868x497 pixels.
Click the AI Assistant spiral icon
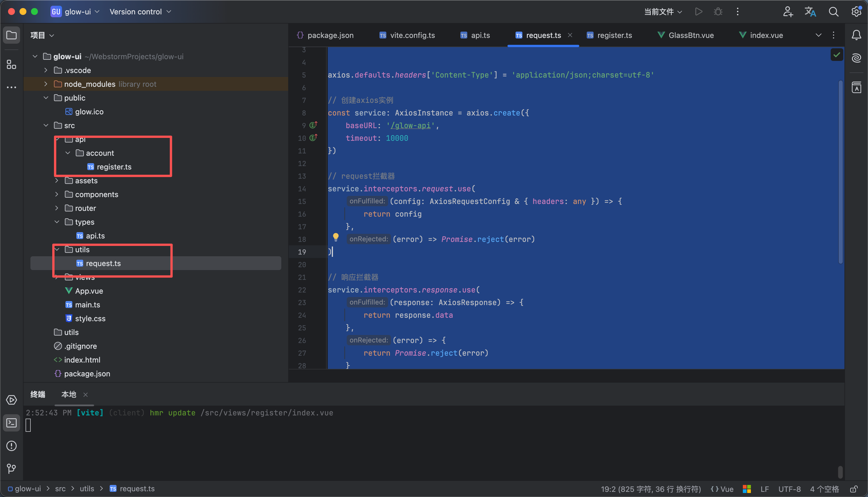point(856,58)
